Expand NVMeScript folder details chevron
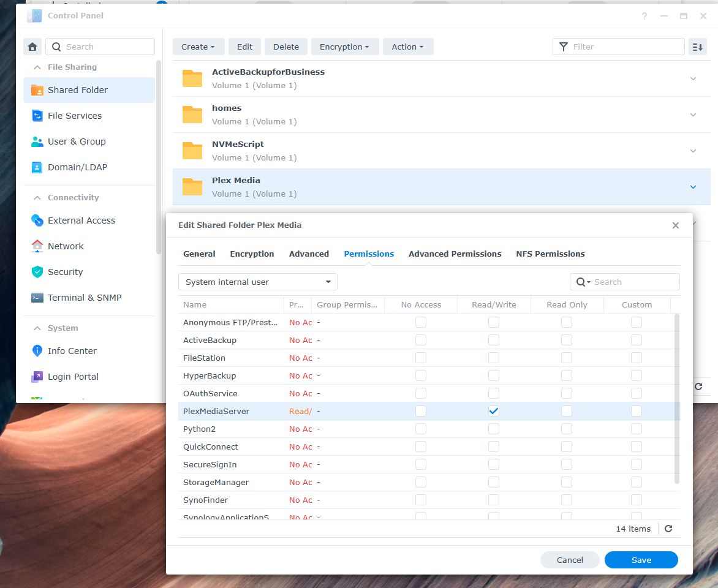 click(x=693, y=151)
